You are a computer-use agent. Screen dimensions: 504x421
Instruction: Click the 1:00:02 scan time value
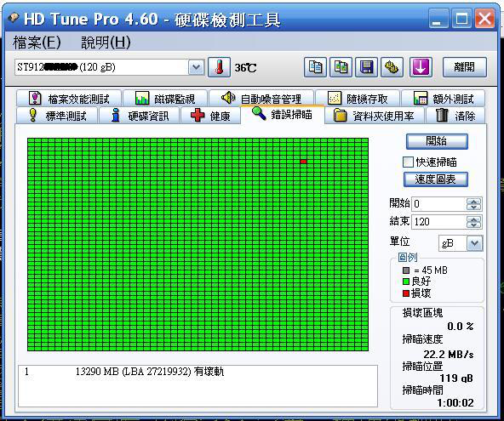click(455, 402)
